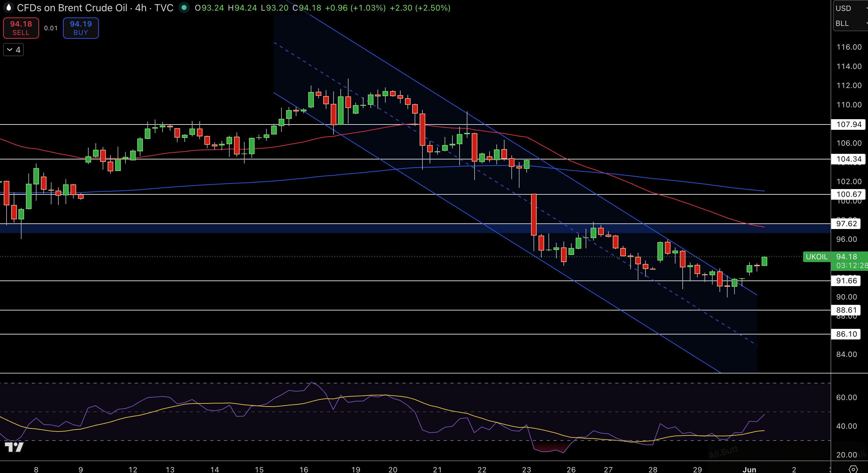The image size is (868, 473).
Task: Click the green market status dot
Action: 184,7
